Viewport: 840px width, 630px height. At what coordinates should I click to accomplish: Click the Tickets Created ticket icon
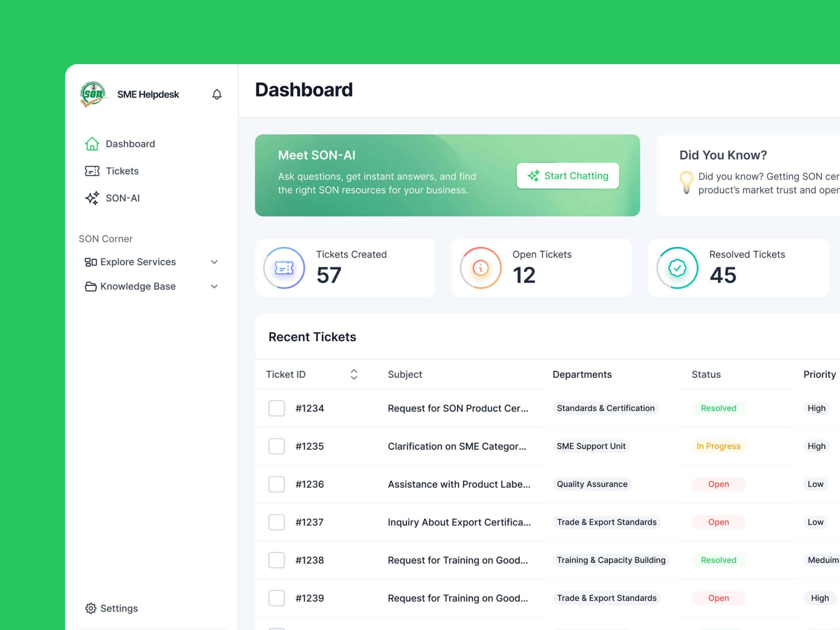click(x=284, y=268)
